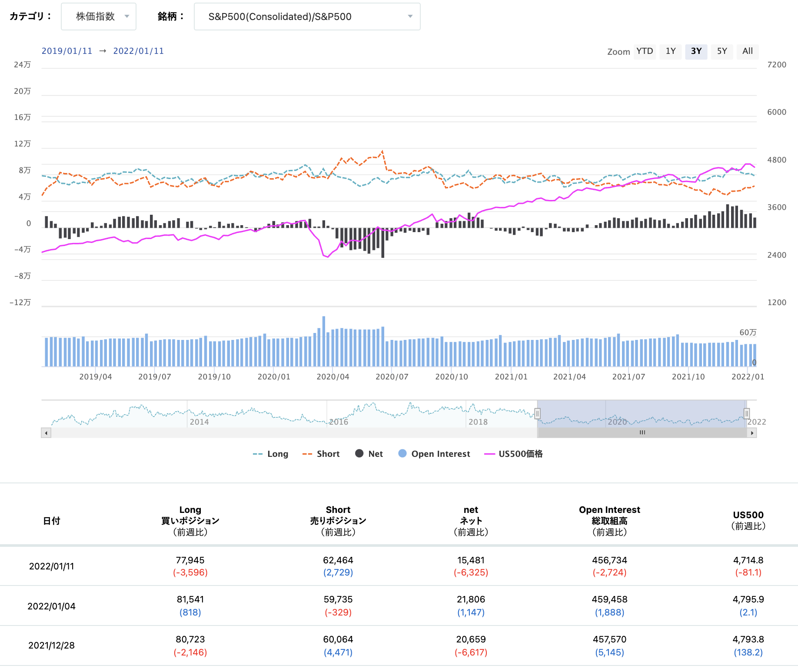This screenshot has height=672, width=798.
Task: Click the 2016 label in navigator
Action: (339, 422)
